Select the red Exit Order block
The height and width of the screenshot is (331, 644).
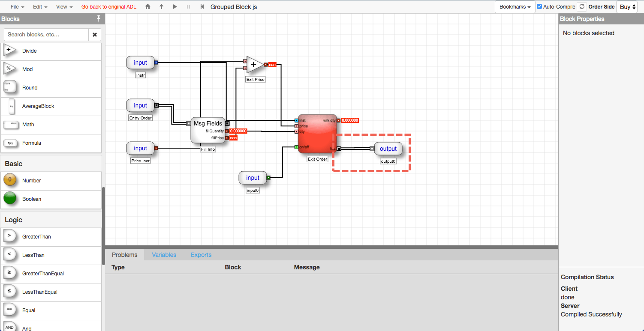click(x=317, y=134)
